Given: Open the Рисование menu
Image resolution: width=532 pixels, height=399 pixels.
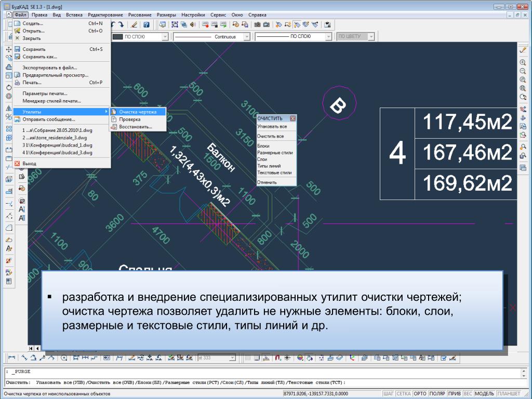Looking at the screenshot, I should tap(140, 15).
